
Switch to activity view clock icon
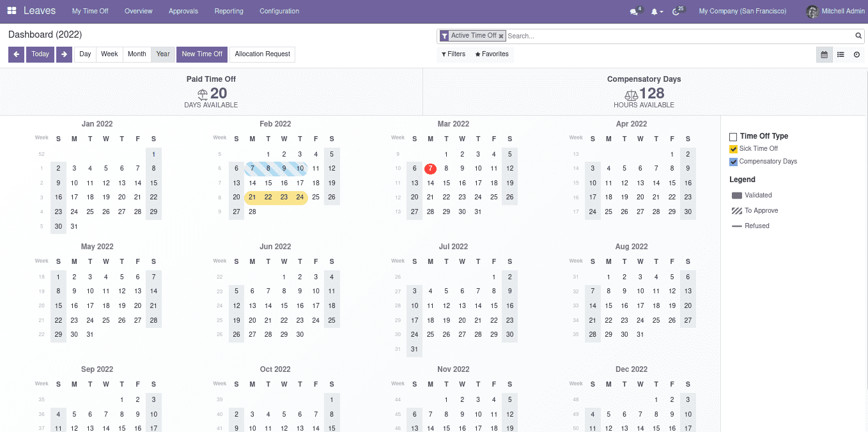point(856,55)
